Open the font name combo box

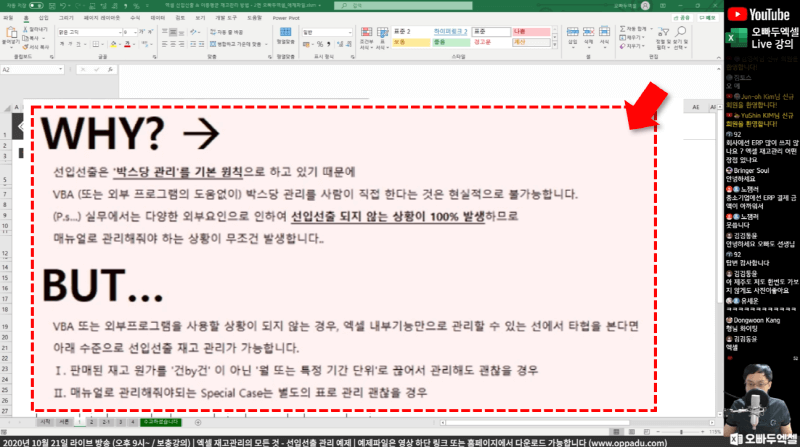coord(90,32)
